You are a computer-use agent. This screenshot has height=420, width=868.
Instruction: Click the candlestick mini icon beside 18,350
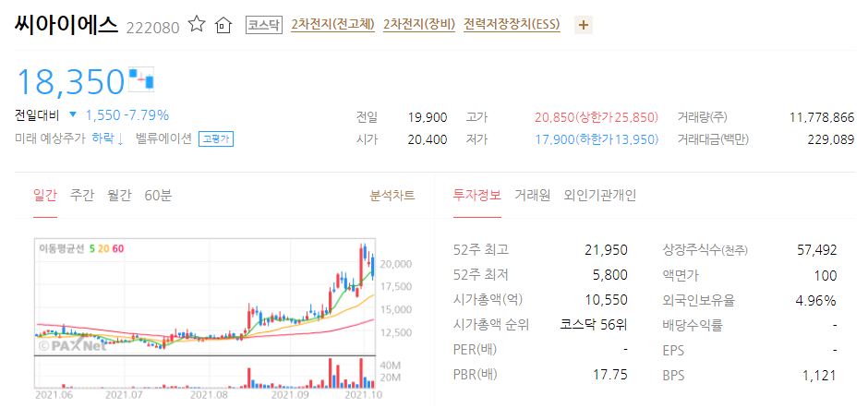(x=141, y=79)
